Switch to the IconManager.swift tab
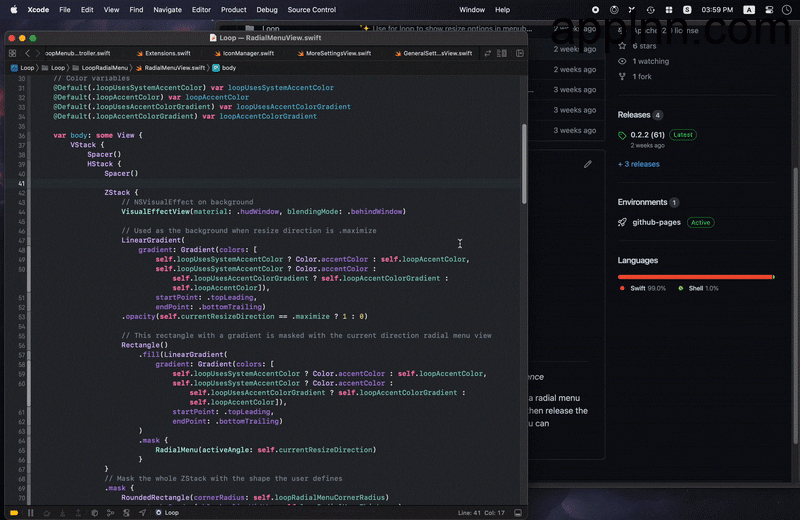The width and height of the screenshot is (800, 520). [x=244, y=53]
